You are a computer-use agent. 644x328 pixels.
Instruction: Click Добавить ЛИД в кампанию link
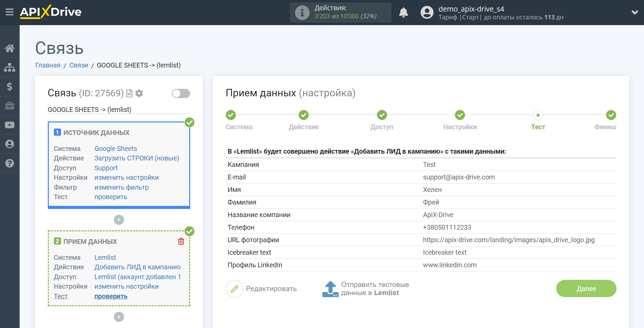coord(137,267)
